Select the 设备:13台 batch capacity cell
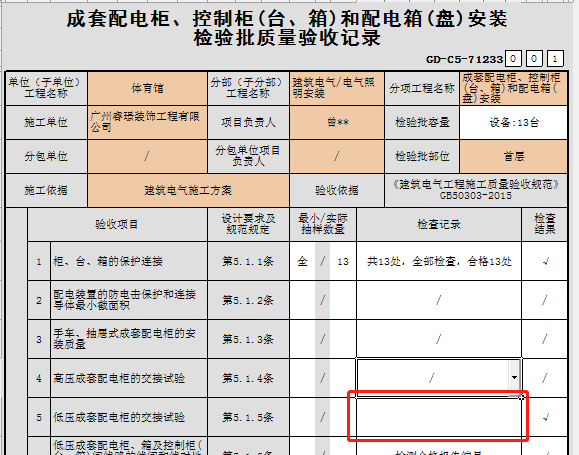 (513, 122)
